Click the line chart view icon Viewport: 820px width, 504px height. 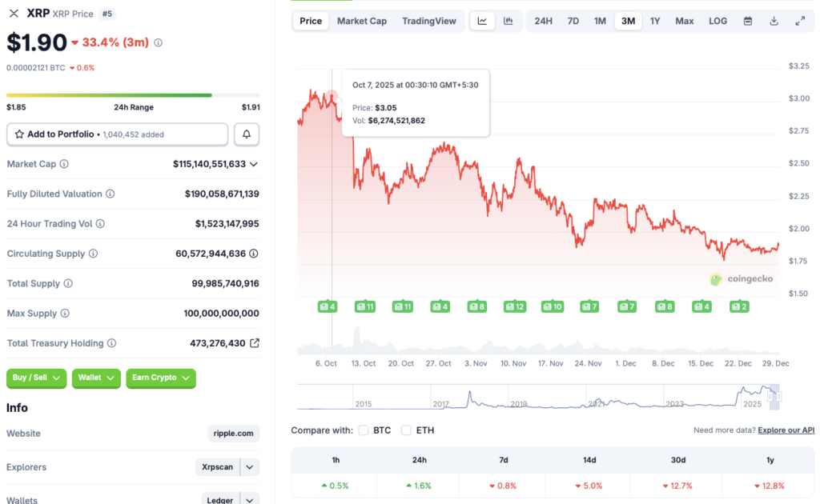click(x=482, y=21)
